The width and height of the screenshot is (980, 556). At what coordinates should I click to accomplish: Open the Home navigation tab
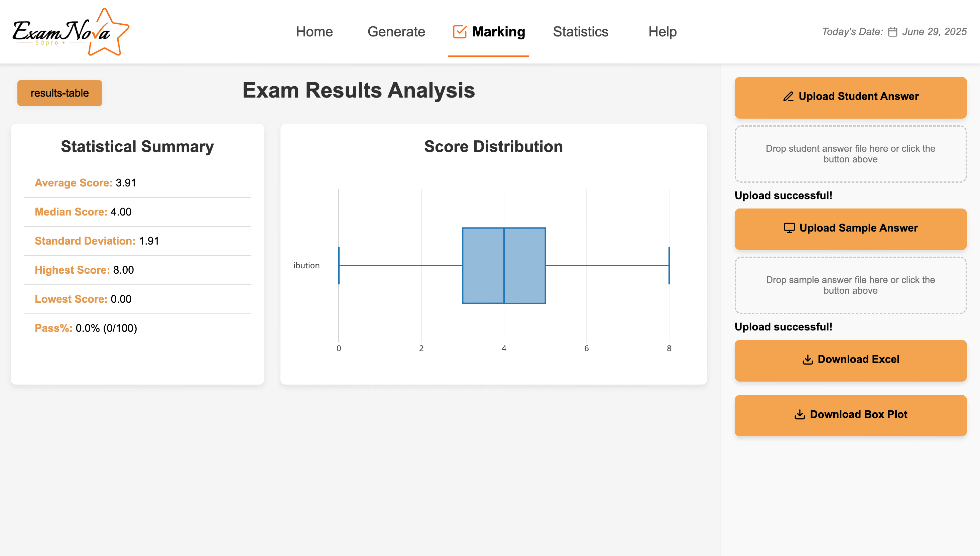pos(314,32)
